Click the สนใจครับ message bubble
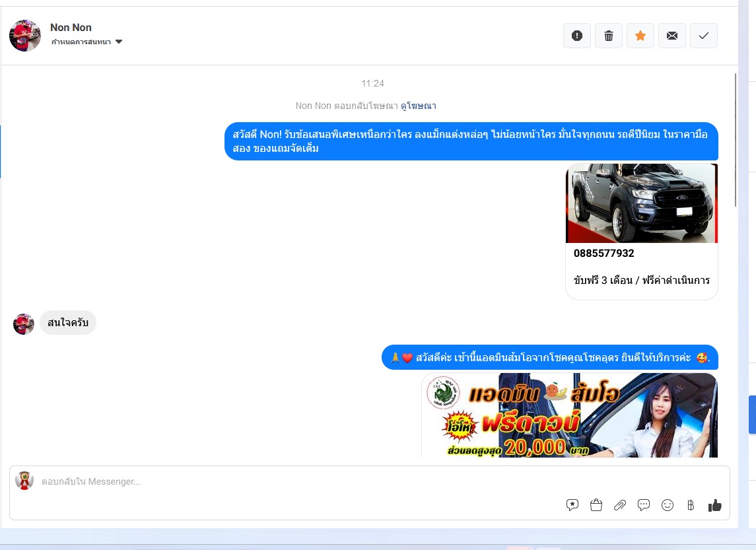This screenshot has width=756, height=550. 68,322
